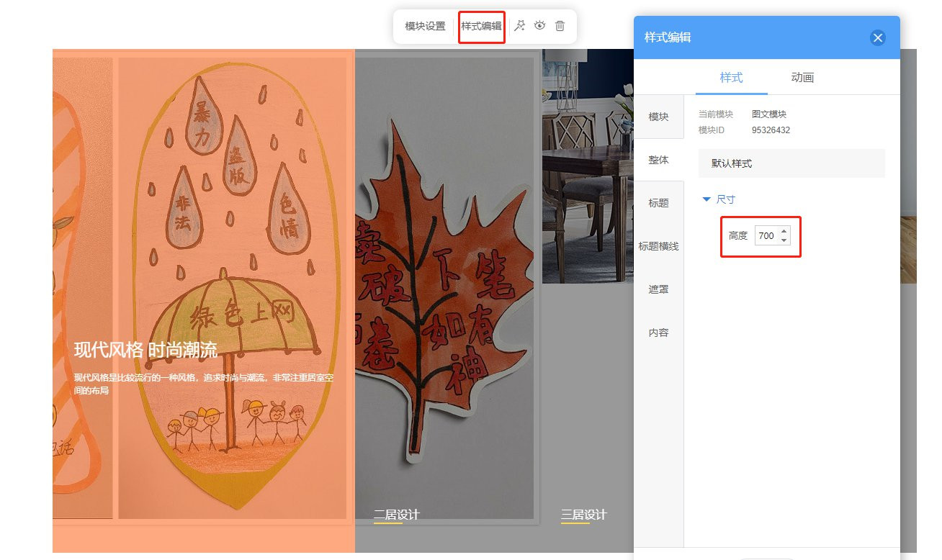Click the 高度 value field showing 700
The image size is (942, 560).
(766, 235)
